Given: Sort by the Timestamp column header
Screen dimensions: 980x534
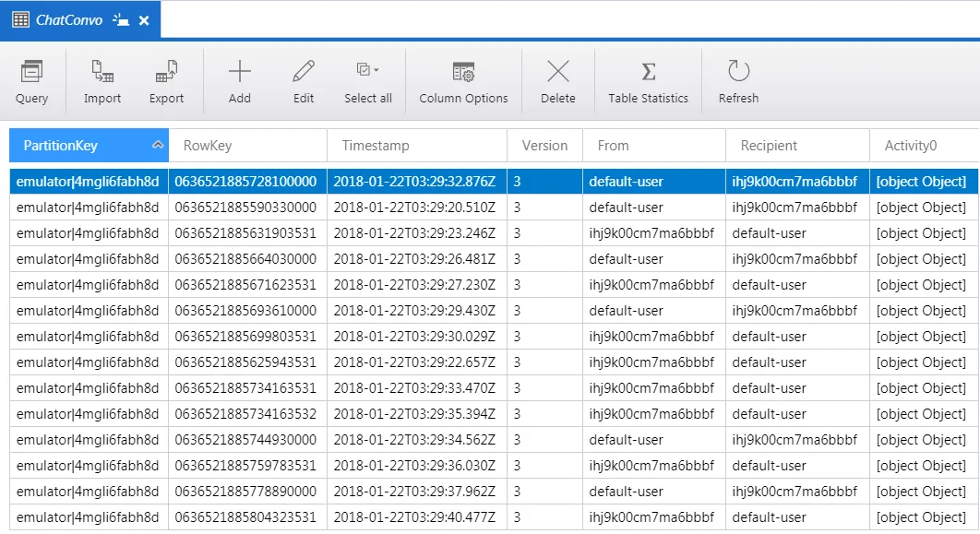Looking at the screenshot, I should (417, 146).
